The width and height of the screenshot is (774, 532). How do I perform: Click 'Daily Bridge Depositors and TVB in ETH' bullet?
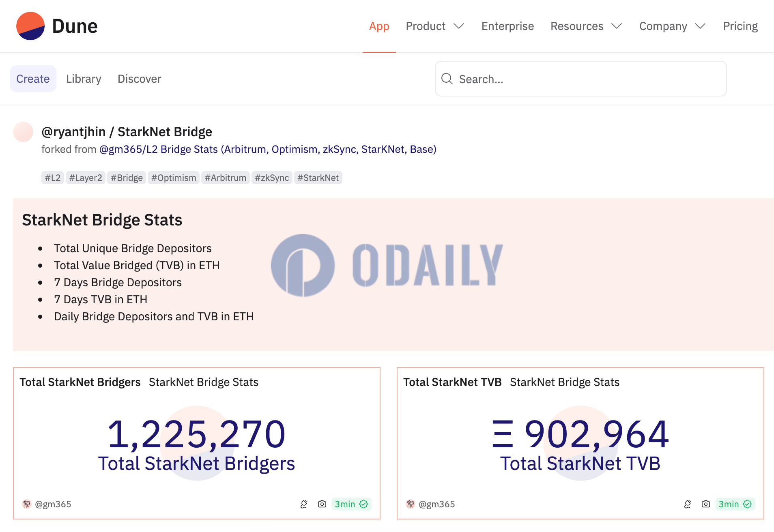(x=154, y=316)
